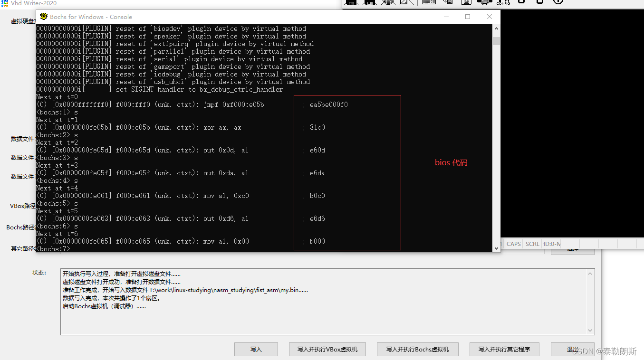This screenshot has height=360, width=644.
Task: Click the 'biosdev' plugin reset line
Action: point(171,28)
